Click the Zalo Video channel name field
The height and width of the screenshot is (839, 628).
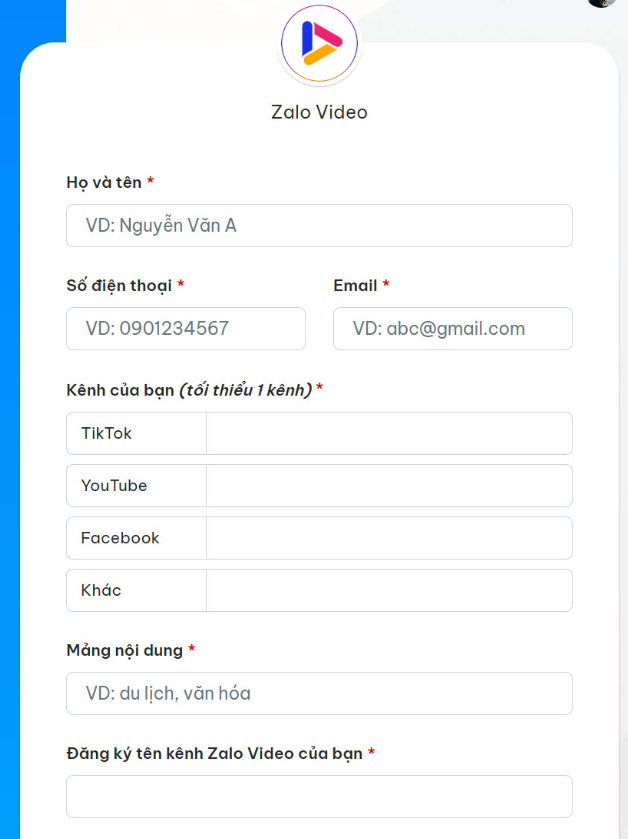319,796
